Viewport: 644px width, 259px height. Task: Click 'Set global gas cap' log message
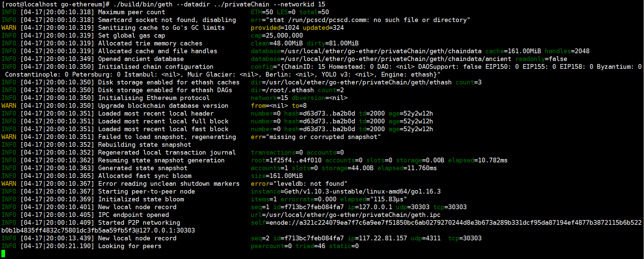(x=131, y=36)
